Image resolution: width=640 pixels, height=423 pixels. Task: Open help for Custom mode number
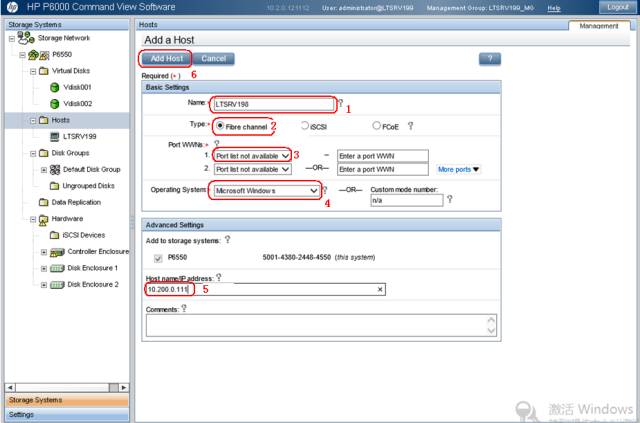449,199
